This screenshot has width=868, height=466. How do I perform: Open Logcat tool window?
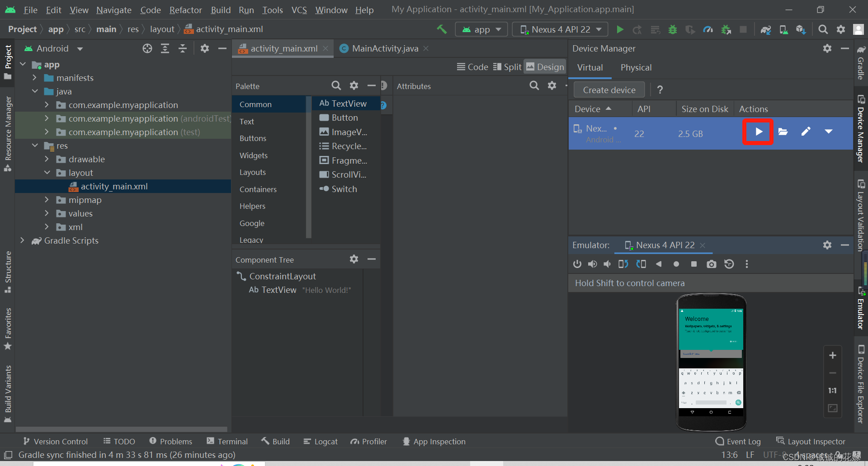click(x=321, y=442)
